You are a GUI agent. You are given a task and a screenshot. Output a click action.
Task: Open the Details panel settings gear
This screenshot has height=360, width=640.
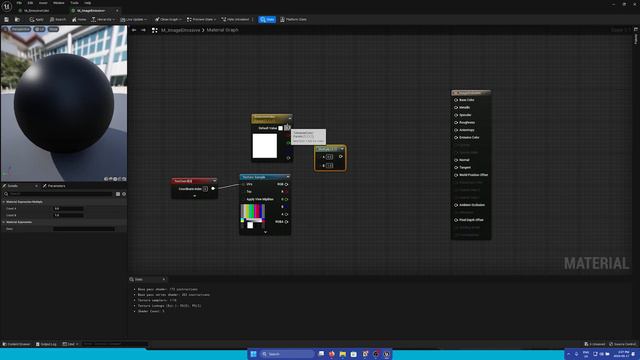124,194
